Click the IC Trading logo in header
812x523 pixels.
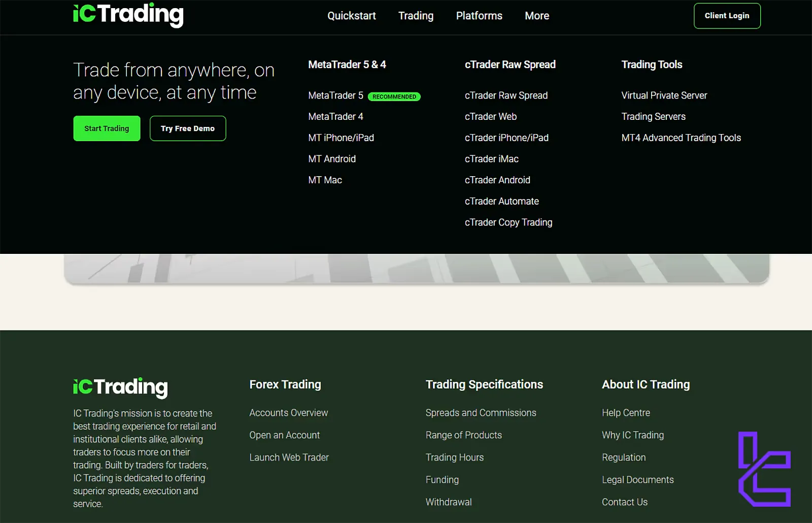coord(128,14)
